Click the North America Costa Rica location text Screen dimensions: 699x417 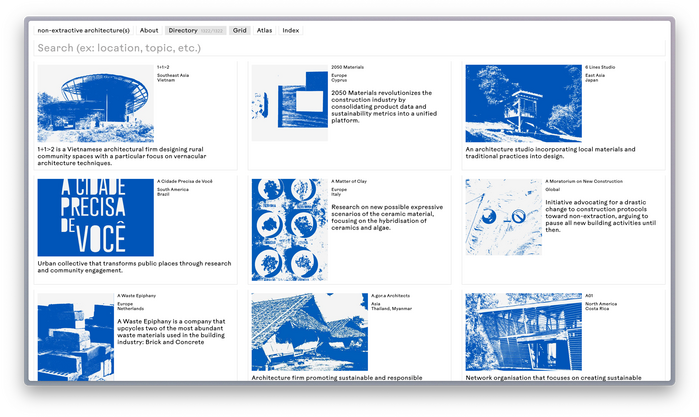pyautogui.click(x=601, y=306)
